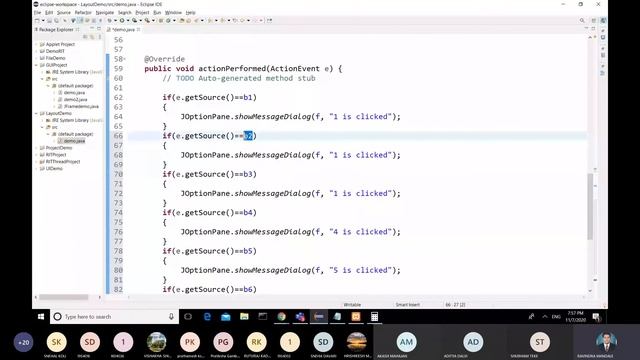Open the Edit menu
Image resolution: width=640 pixels, height=360 pixels.
tap(49, 13)
